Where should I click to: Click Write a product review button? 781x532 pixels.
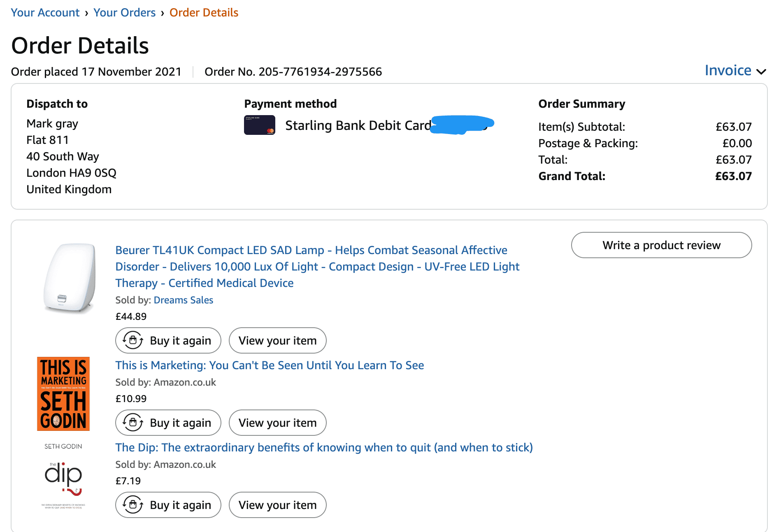[x=661, y=245]
